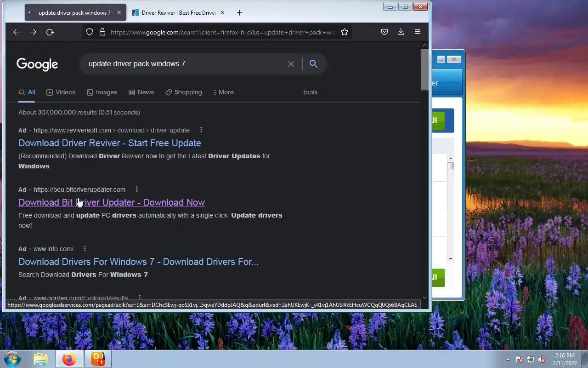Screen dimensions: 588x368
Task: Switch to Shopping results
Action: tap(184, 92)
